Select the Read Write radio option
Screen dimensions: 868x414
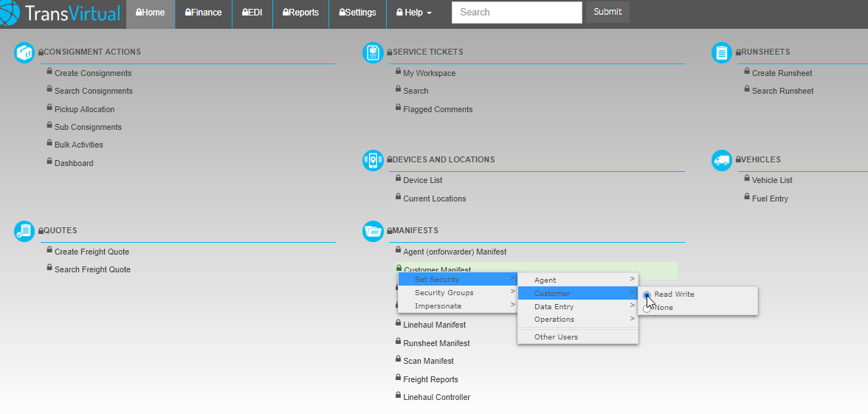point(647,295)
